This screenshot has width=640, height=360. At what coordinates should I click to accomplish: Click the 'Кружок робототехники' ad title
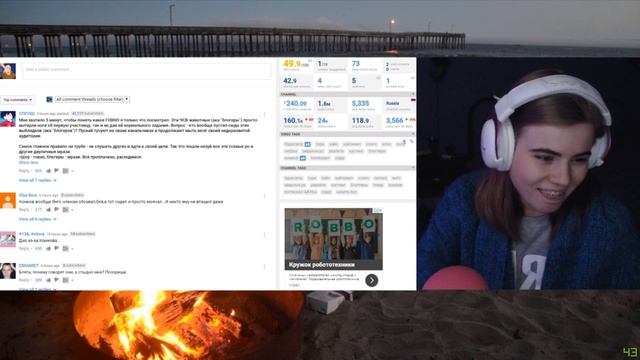(322, 265)
